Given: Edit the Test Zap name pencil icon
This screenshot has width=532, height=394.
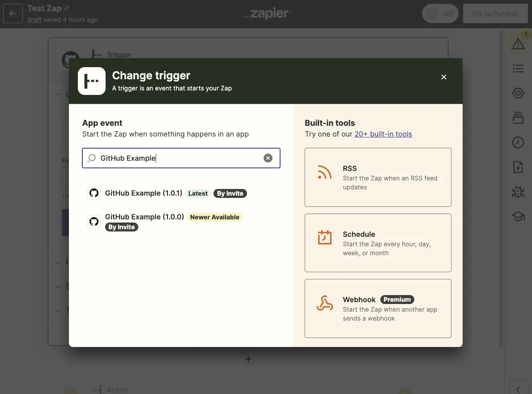Looking at the screenshot, I should pos(67,8).
